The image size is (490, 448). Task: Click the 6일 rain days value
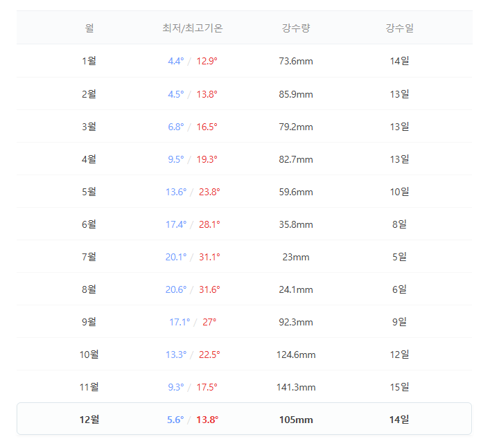pyautogui.click(x=399, y=289)
